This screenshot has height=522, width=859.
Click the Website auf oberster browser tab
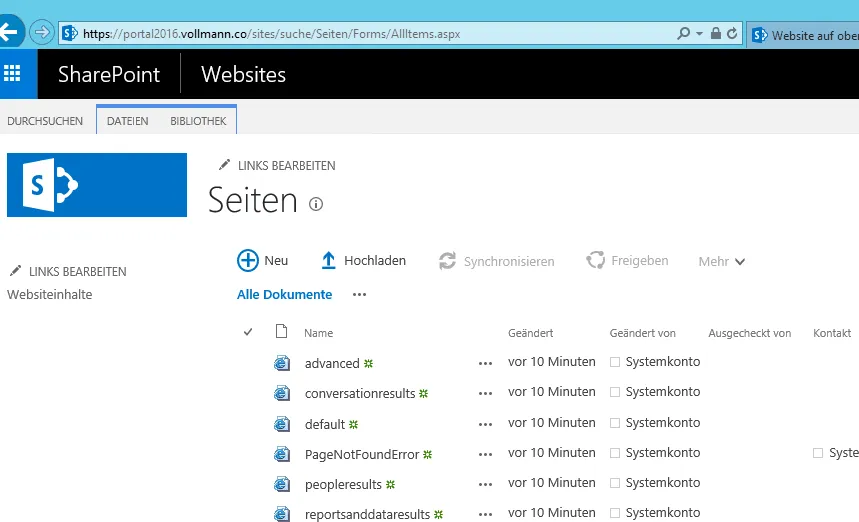point(804,35)
